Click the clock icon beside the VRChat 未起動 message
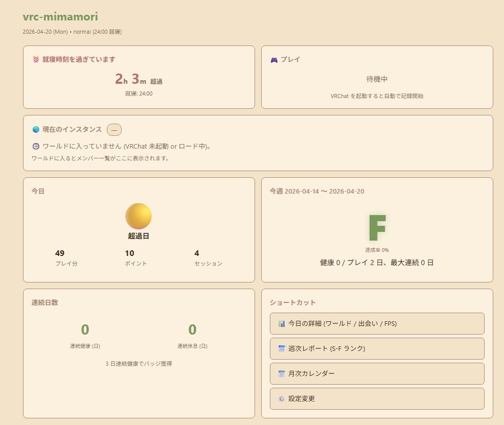Image resolution: width=504 pixels, height=425 pixels. tap(36, 146)
